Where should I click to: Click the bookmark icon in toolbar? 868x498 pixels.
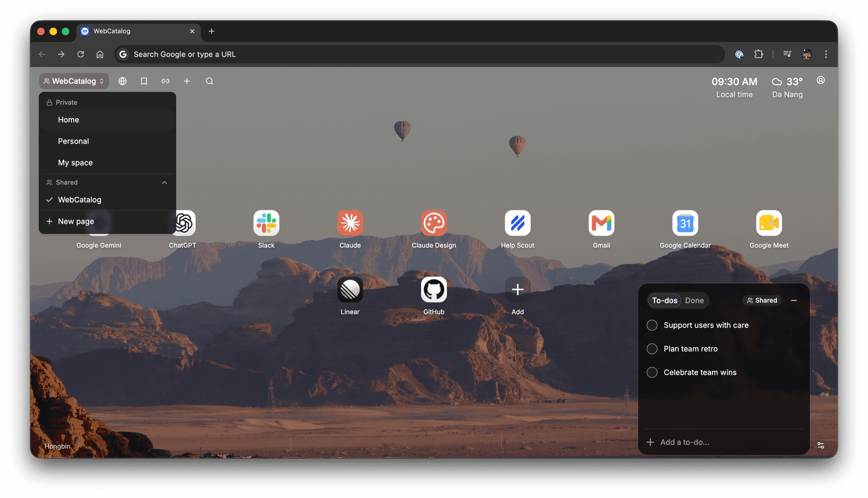[144, 81]
